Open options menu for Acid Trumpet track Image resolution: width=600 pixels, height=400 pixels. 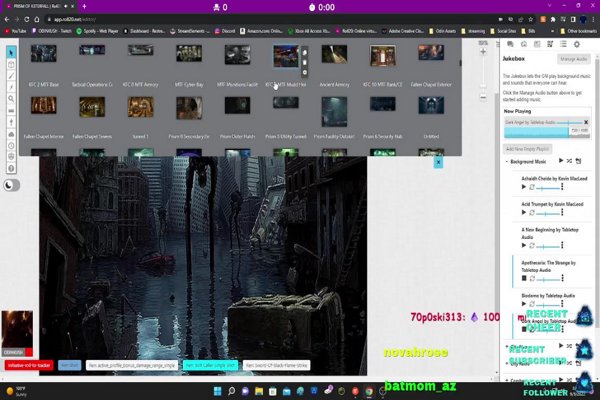tap(562, 212)
